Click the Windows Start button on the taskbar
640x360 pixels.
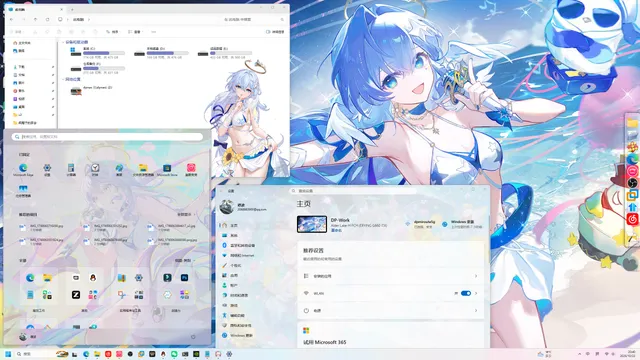[8, 354]
